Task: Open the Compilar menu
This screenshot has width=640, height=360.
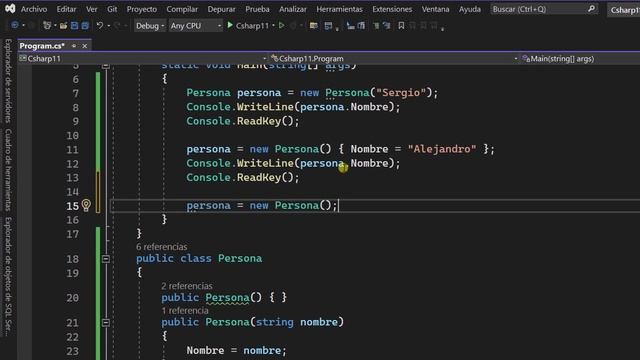Action: (182, 9)
